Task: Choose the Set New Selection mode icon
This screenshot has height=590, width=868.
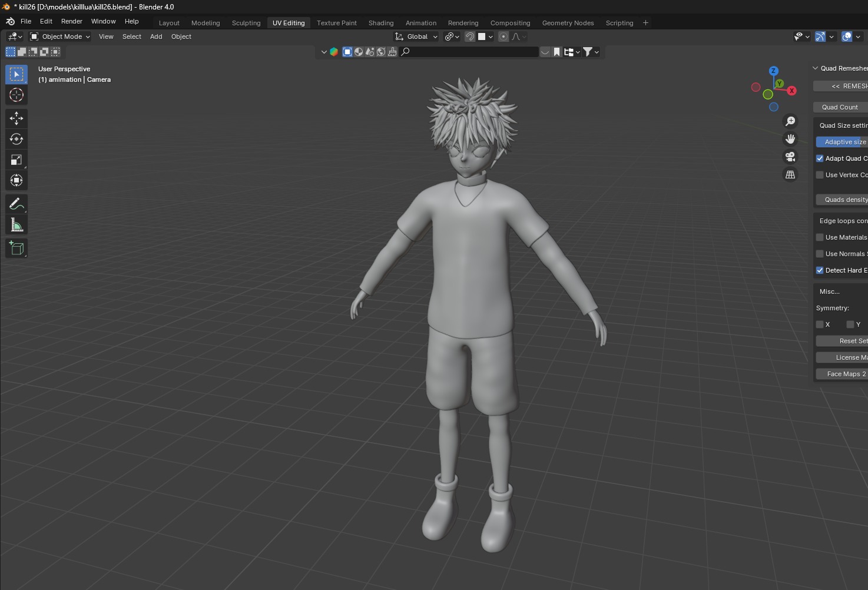Action: click(x=11, y=52)
